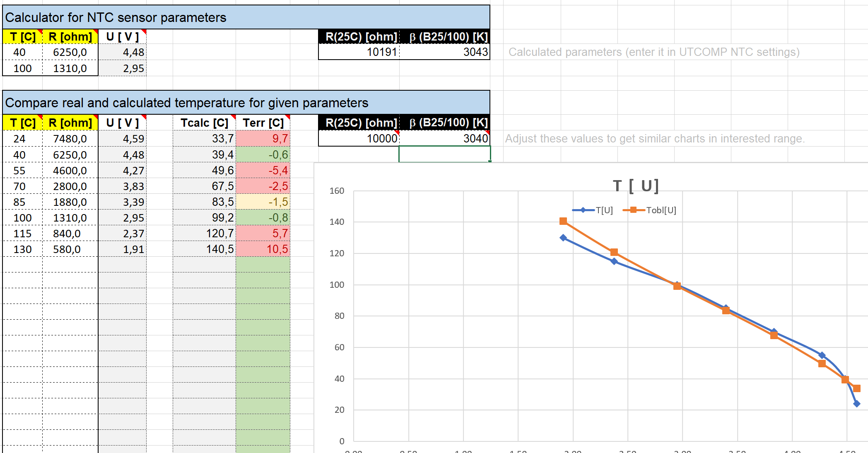
Task: Select Tcalc value 33,7
Action: [x=205, y=138]
